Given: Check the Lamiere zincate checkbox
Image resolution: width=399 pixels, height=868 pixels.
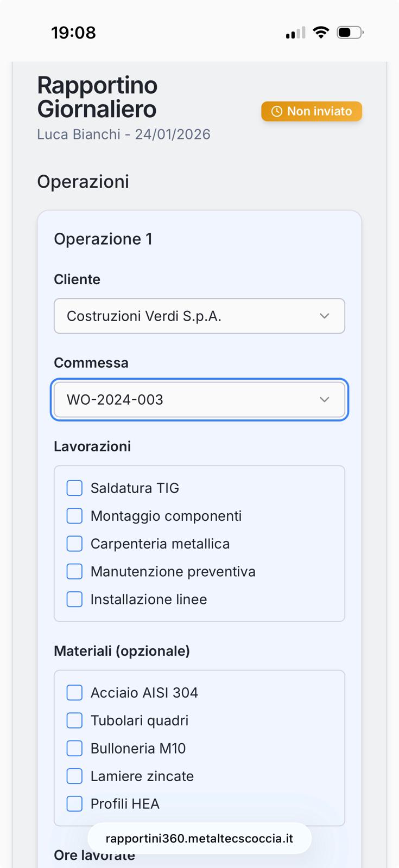Looking at the screenshot, I should click(74, 776).
